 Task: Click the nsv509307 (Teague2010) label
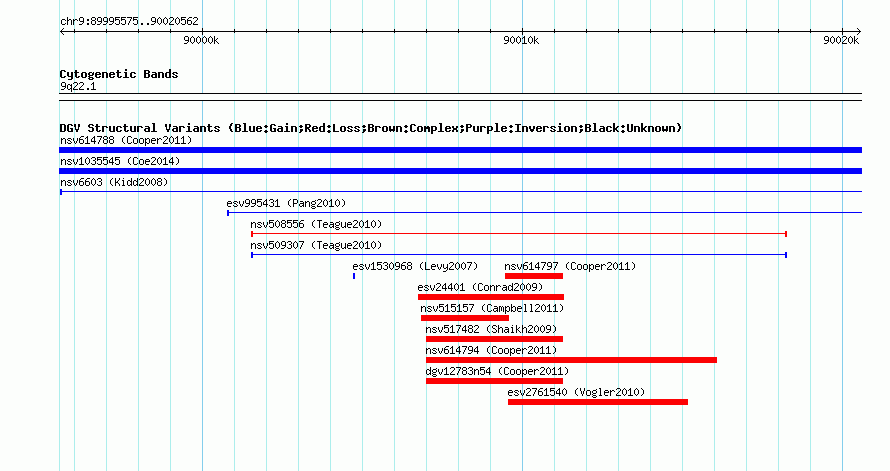pyautogui.click(x=316, y=245)
